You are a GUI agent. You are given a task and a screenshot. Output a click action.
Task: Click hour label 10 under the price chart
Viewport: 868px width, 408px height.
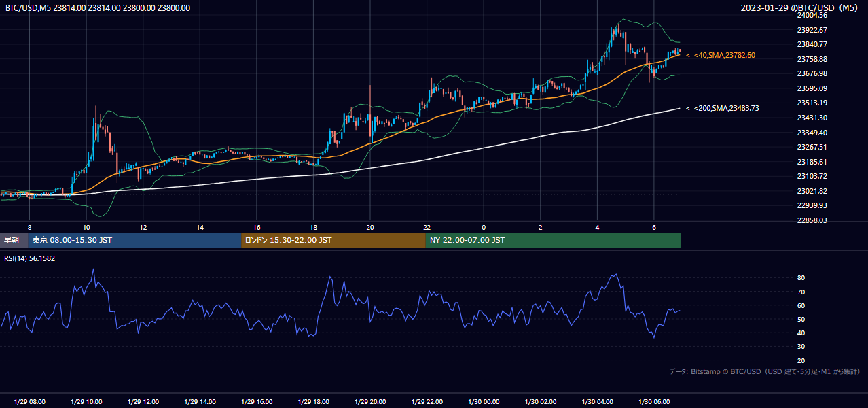pos(86,227)
